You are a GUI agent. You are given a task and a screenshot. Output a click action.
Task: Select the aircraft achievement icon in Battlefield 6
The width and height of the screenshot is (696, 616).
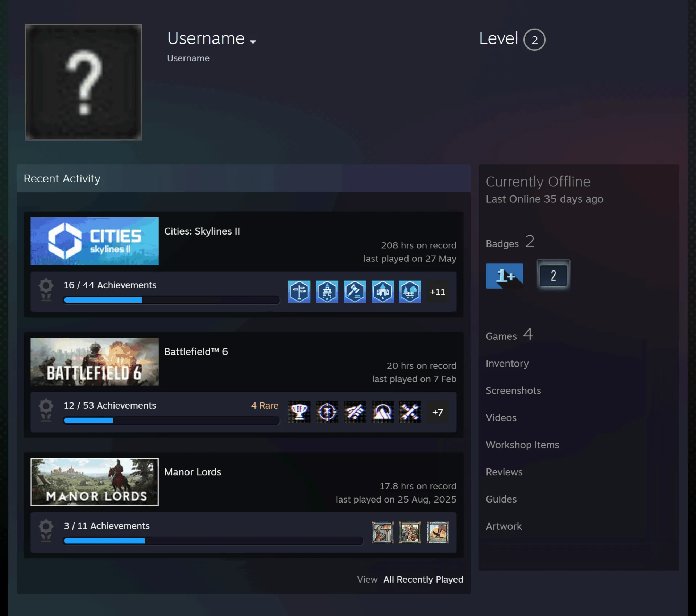click(x=355, y=412)
